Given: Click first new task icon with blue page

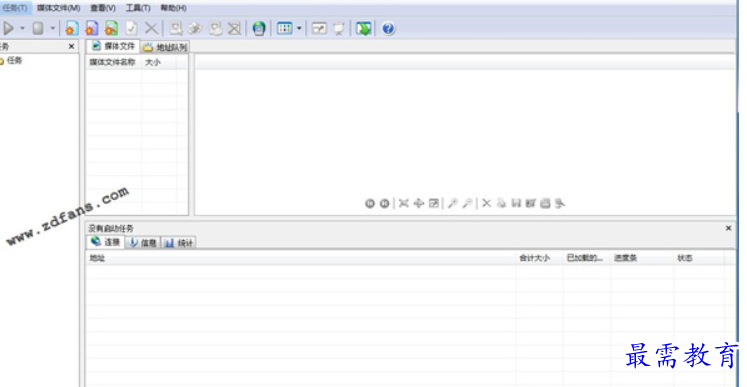Looking at the screenshot, I should click(x=71, y=29).
